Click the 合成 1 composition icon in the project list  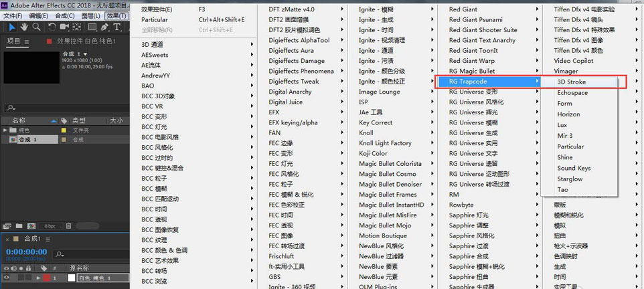[x=13, y=140]
